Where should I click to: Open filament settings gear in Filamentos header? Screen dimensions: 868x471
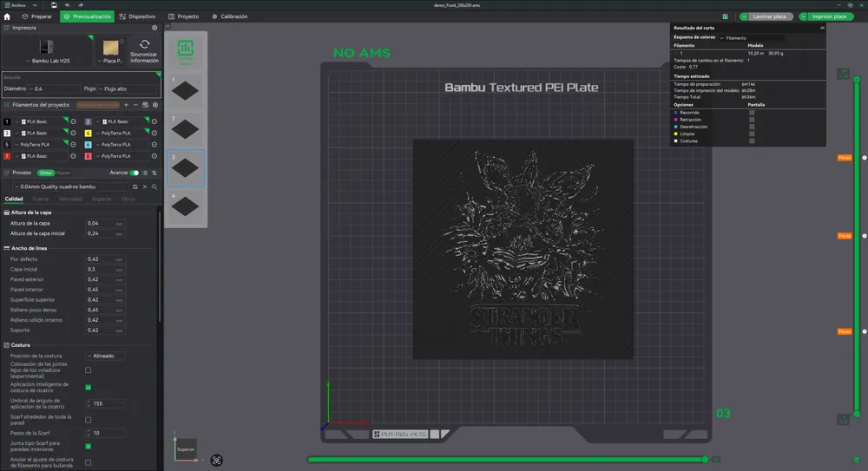tap(155, 105)
